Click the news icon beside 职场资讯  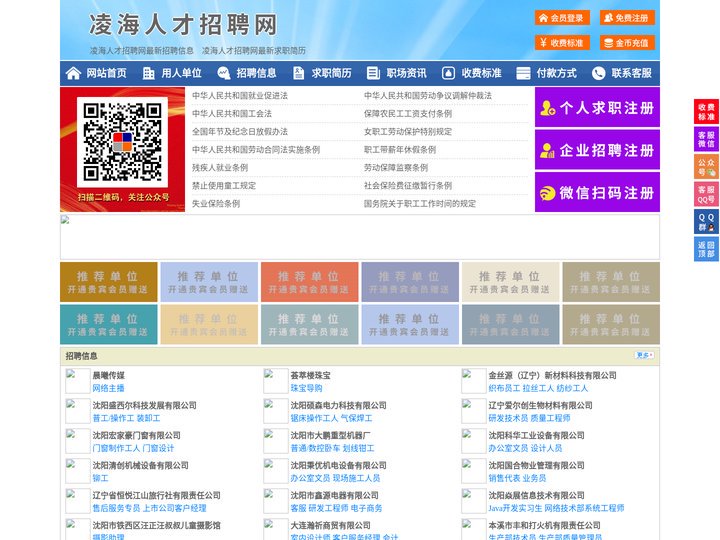point(373,73)
